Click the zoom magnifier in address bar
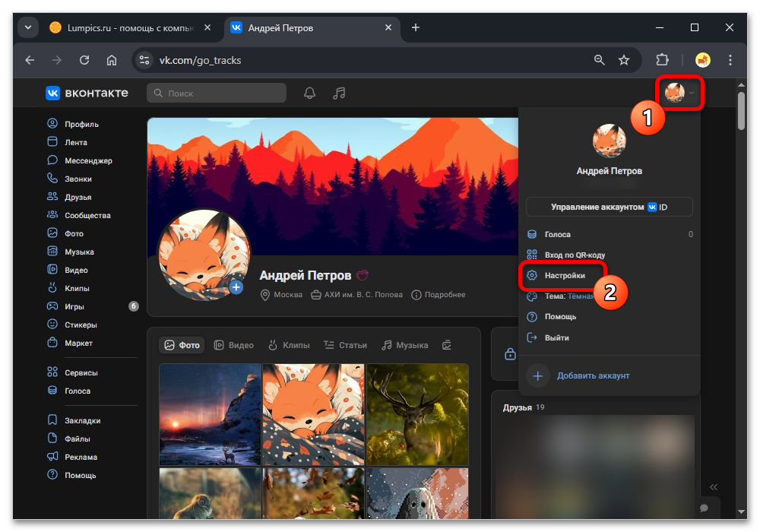 coord(600,60)
